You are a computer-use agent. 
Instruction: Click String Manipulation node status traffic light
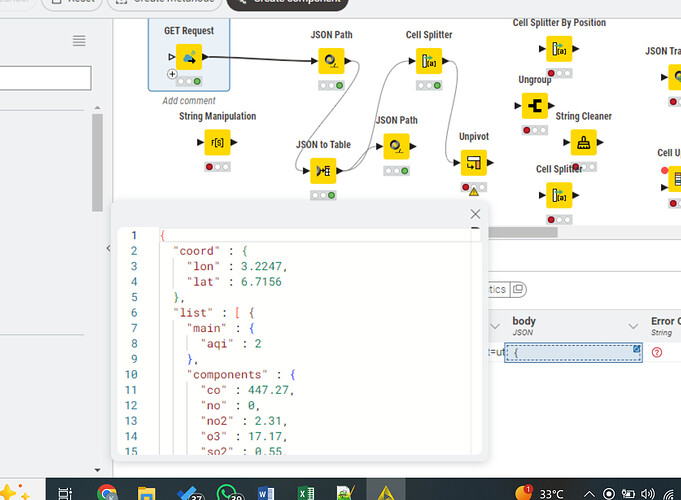[x=218, y=167]
